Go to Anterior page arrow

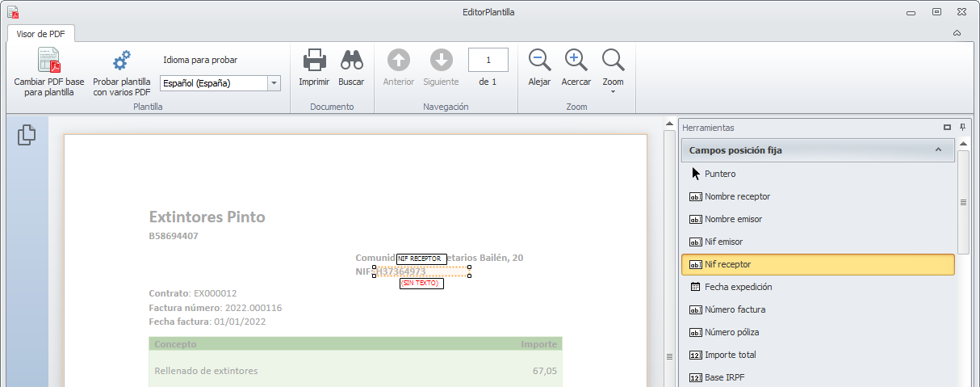(x=399, y=61)
